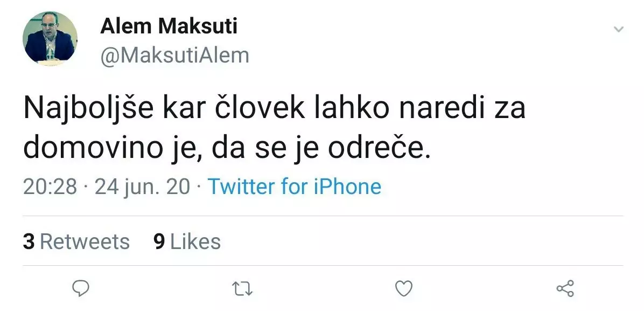Image resolution: width=644 pixels, height=311 pixels.
Task: Open share options via the share icon
Action: 565,289
